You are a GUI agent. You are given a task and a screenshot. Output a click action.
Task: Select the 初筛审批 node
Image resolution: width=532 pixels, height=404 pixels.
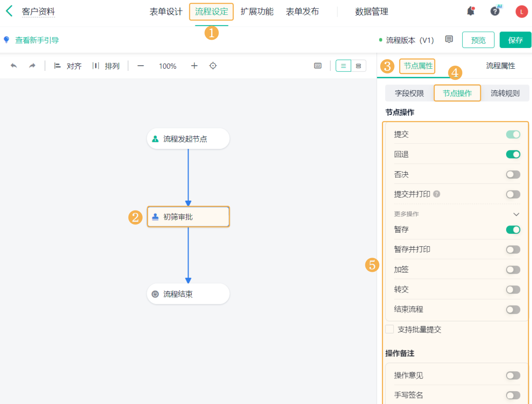point(188,217)
